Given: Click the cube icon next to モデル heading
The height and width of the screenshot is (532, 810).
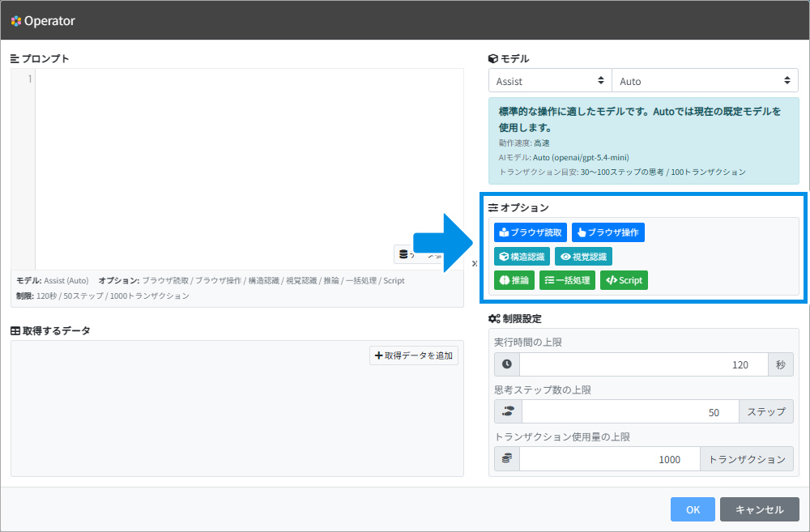Looking at the screenshot, I should pyautogui.click(x=492, y=59).
